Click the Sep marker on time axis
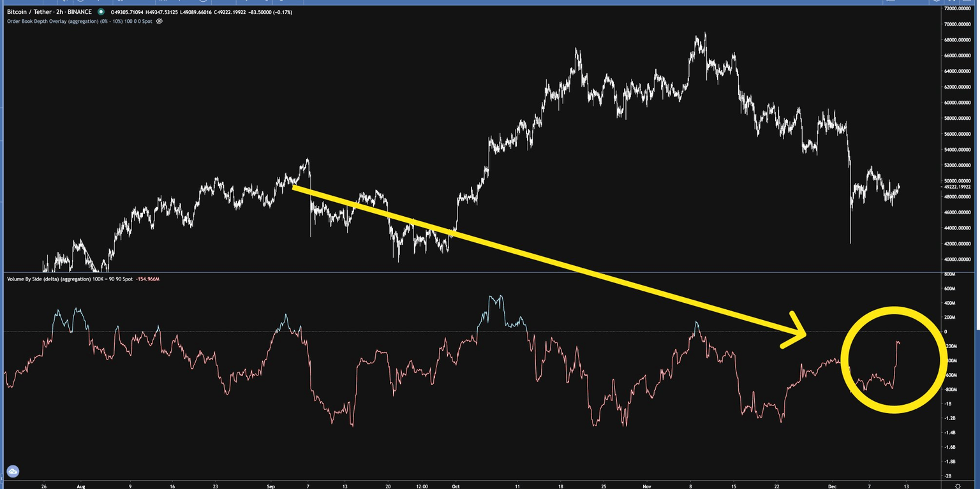The image size is (980, 489). (x=272, y=485)
